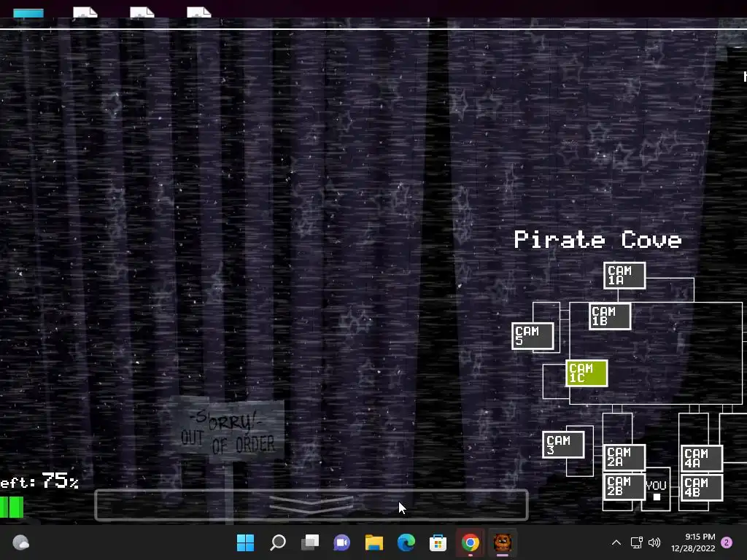
Task: Open the notification badge showing 2
Action: (727, 542)
